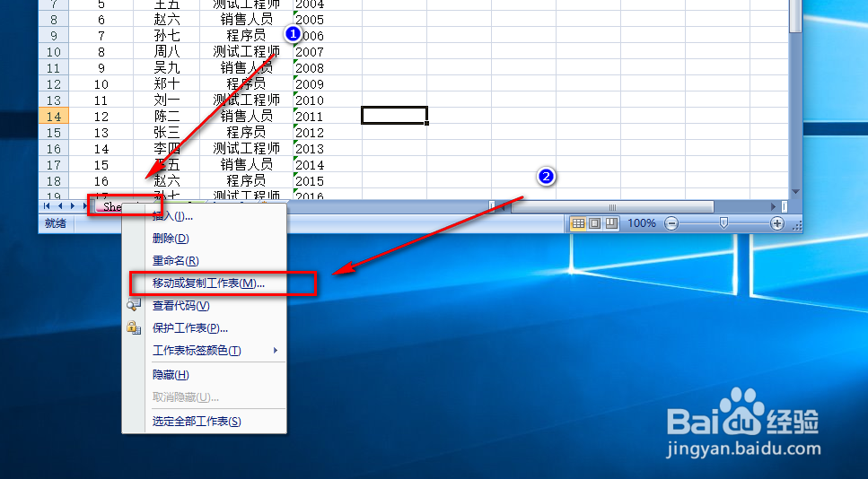Viewport: 868px width, 479px height.
Task: Click cell 郑十 in row 12
Action: [167, 84]
